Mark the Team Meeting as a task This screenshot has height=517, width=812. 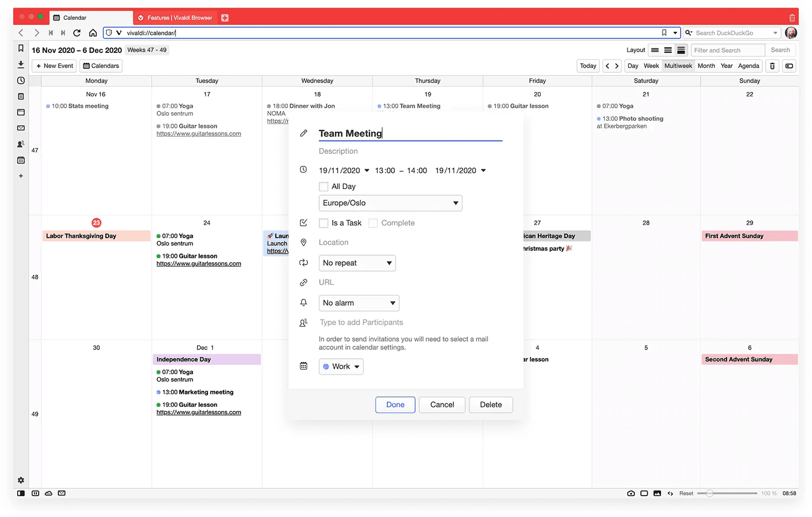coord(324,223)
